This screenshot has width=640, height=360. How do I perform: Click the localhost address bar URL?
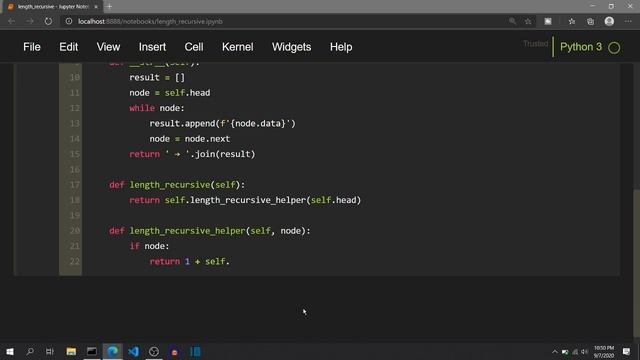(150, 21)
